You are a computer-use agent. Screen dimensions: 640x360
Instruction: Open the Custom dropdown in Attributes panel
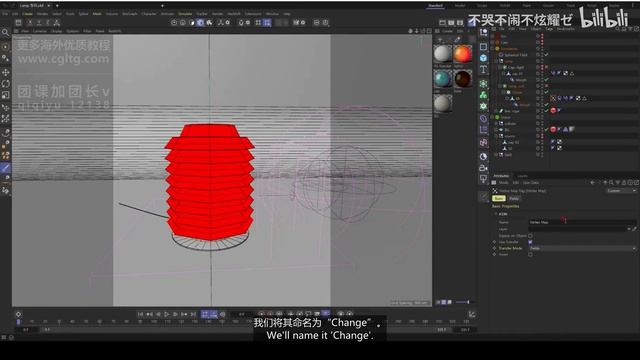(621, 191)
